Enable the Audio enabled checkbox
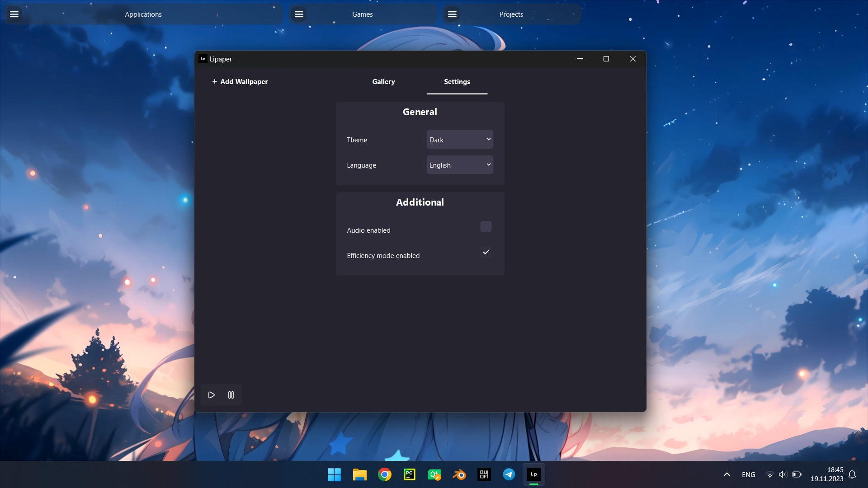Screen dimensions: 868x488 pos(486,227)
